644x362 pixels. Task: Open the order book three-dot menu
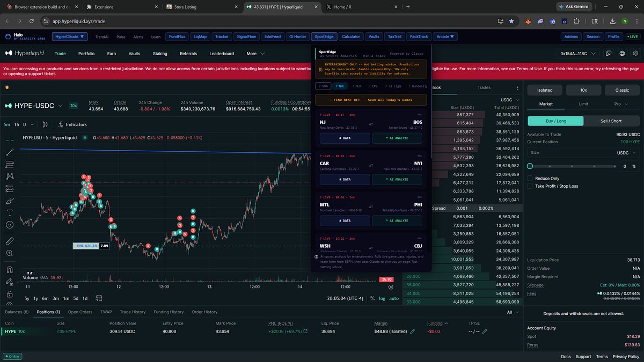coord(517,88)
